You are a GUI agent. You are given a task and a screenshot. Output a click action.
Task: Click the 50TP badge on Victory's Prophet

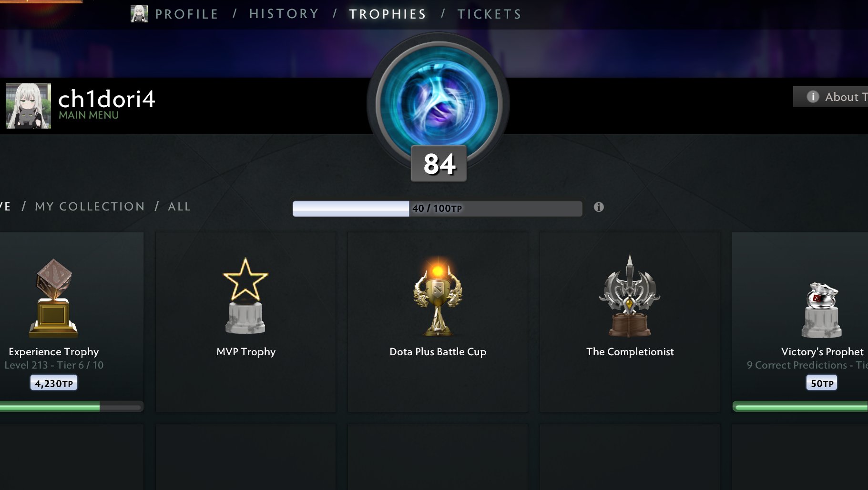point(822,383)
